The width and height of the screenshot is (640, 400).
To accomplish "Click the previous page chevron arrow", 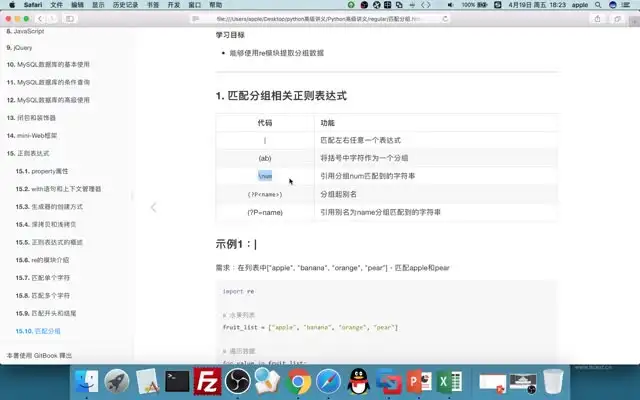I will 153,207.
